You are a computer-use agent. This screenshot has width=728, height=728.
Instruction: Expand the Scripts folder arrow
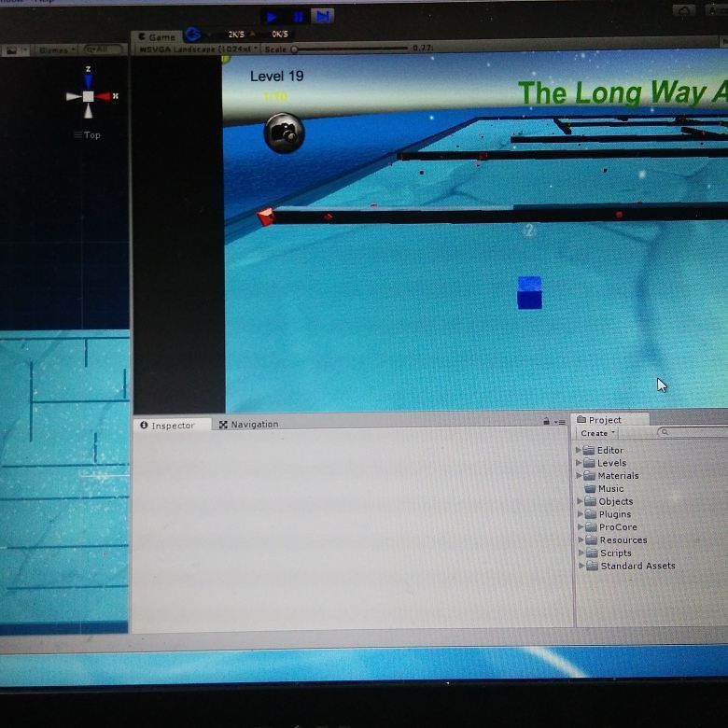(581, 553)
